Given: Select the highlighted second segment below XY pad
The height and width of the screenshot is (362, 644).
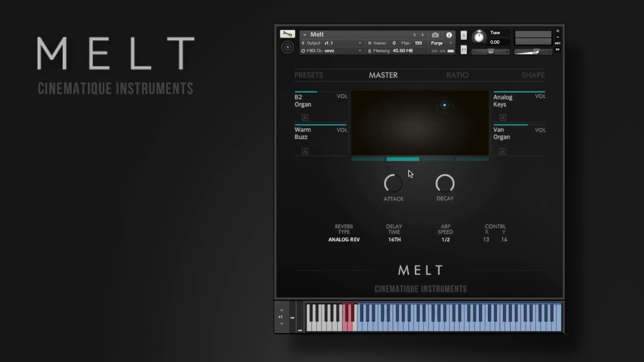Looking at the screenshot, I should click(x=403, y=159).
